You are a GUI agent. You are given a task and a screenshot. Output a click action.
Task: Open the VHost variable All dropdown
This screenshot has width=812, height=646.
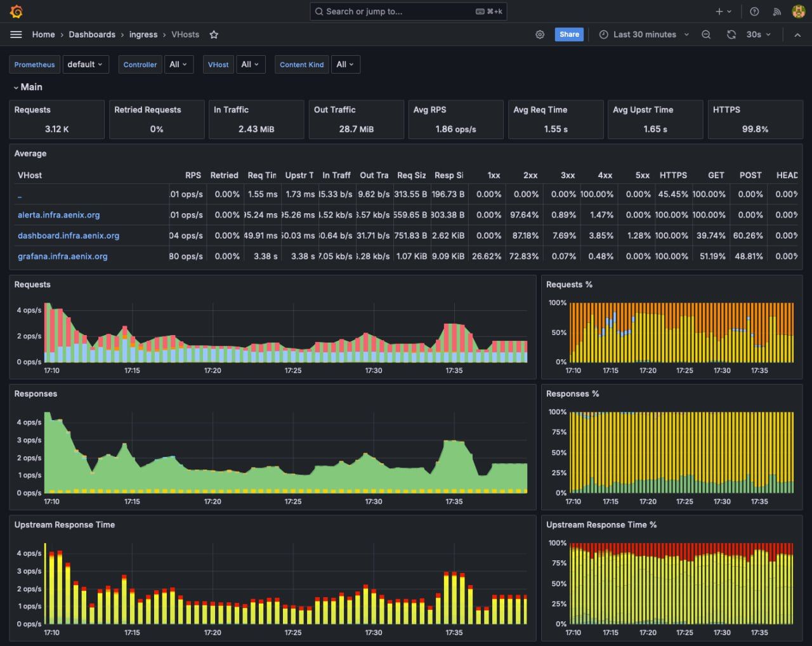click(x=251, y=64)
